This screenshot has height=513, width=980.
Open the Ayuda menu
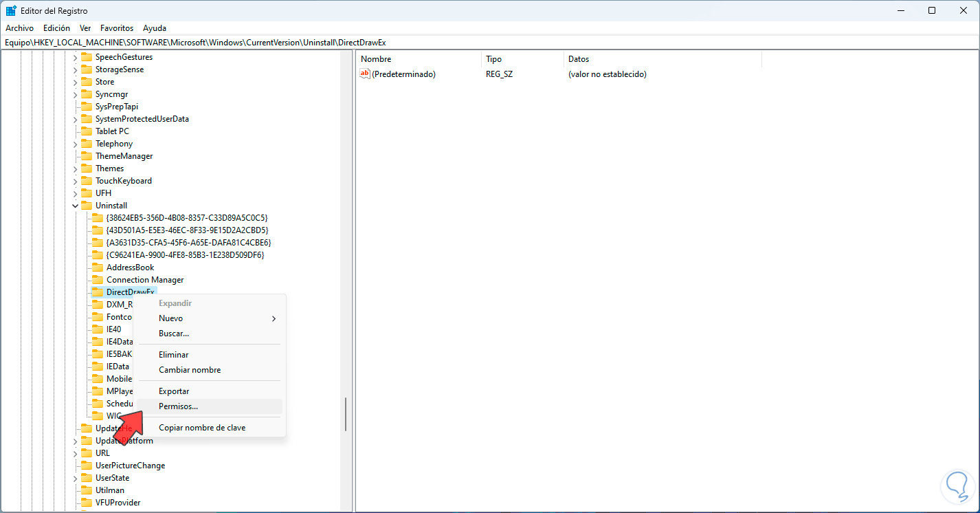click(155, 28)
